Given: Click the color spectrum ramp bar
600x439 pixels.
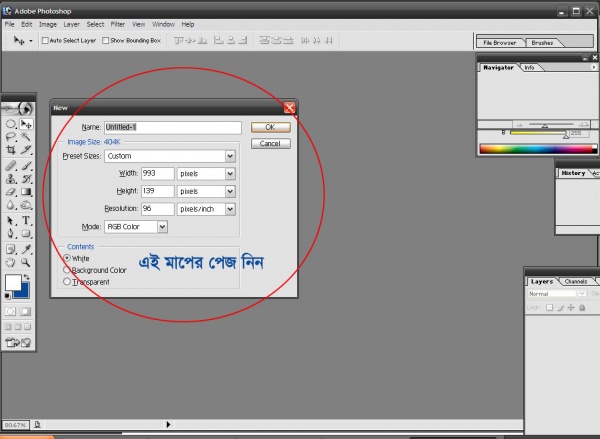Looking at the screenshot, I should (536, 149).
